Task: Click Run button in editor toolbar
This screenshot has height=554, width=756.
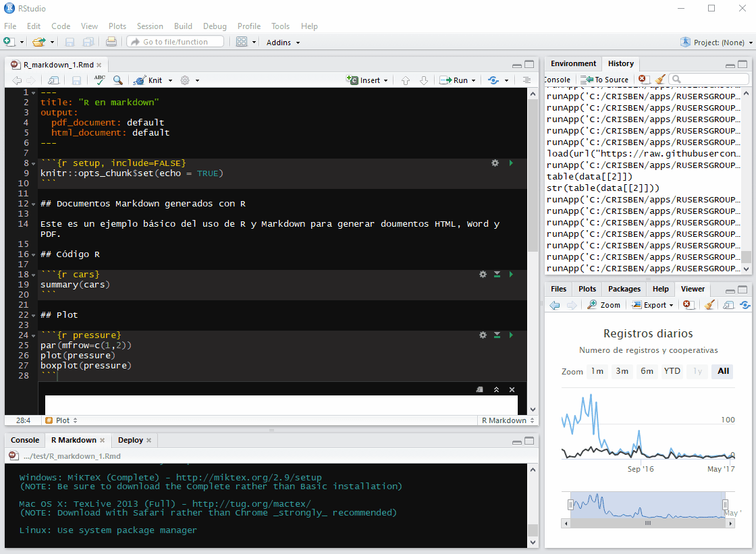Action: click(453, 80)
